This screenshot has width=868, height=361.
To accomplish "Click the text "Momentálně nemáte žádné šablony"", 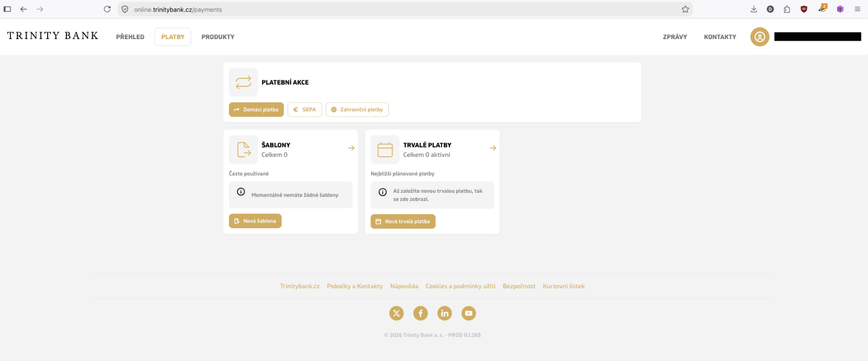I will click(x=295, y=195).
